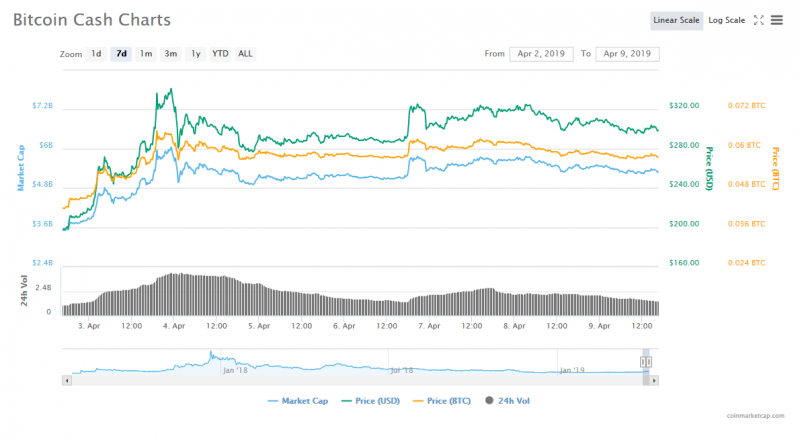Image resolution: width=800 pixels, height=440 pixels.
Task: Select the 7d zoom range
Action: coord(121,54)
